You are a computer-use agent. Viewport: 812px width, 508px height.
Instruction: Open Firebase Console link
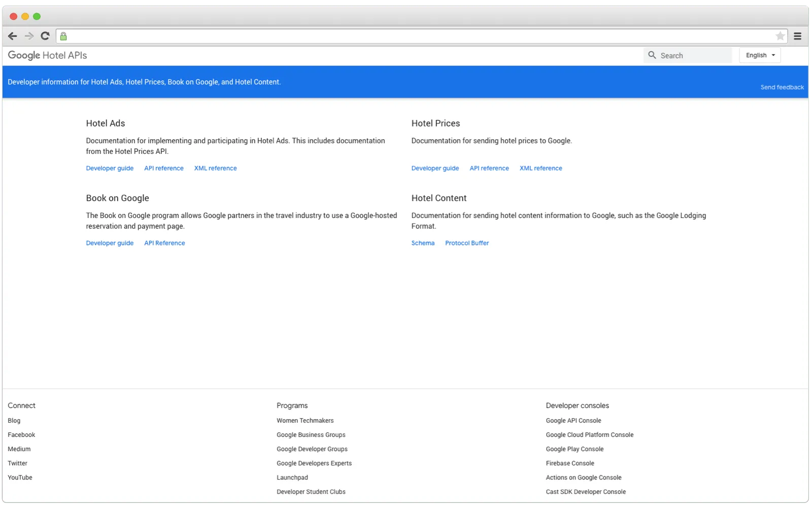[570, 463]
